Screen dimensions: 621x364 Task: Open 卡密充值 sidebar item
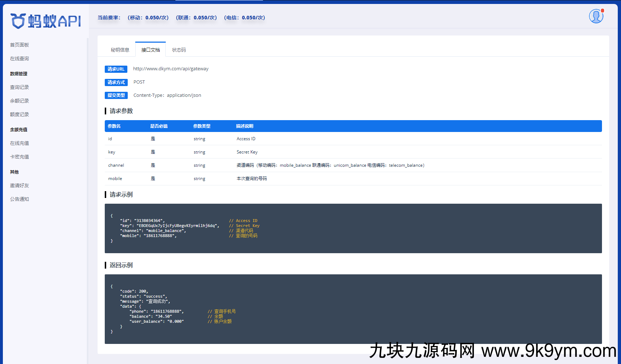[x=19, y=157]
